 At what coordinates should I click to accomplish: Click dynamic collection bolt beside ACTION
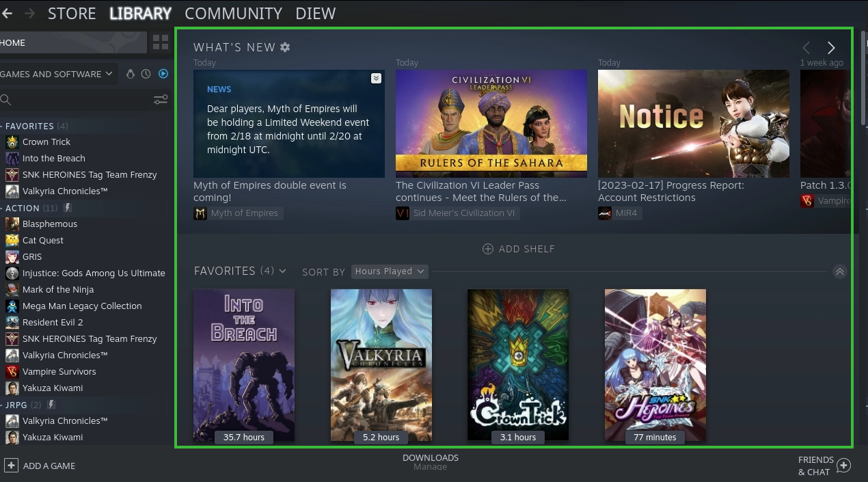(68, 208)
